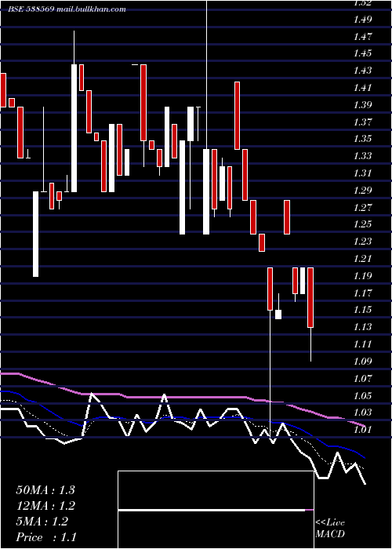Image resolution: width=392 pixels, height=549 pixels.
Task: Click the 1.23 price axis label
Action: 362,242
